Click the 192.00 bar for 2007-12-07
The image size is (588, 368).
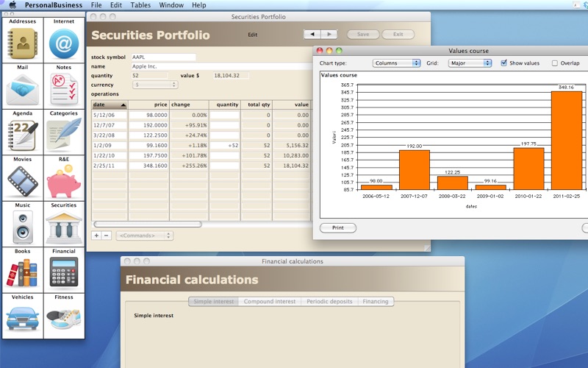(x=414, y=170)
